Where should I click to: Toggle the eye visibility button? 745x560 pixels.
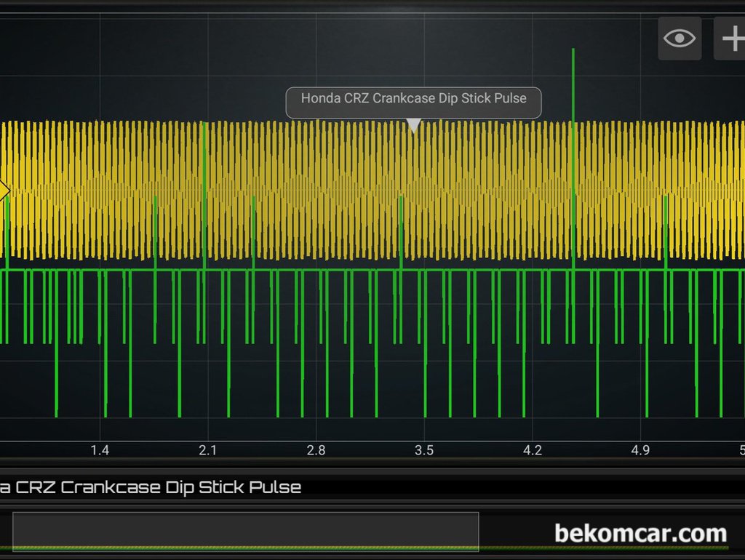pos(680,38)
